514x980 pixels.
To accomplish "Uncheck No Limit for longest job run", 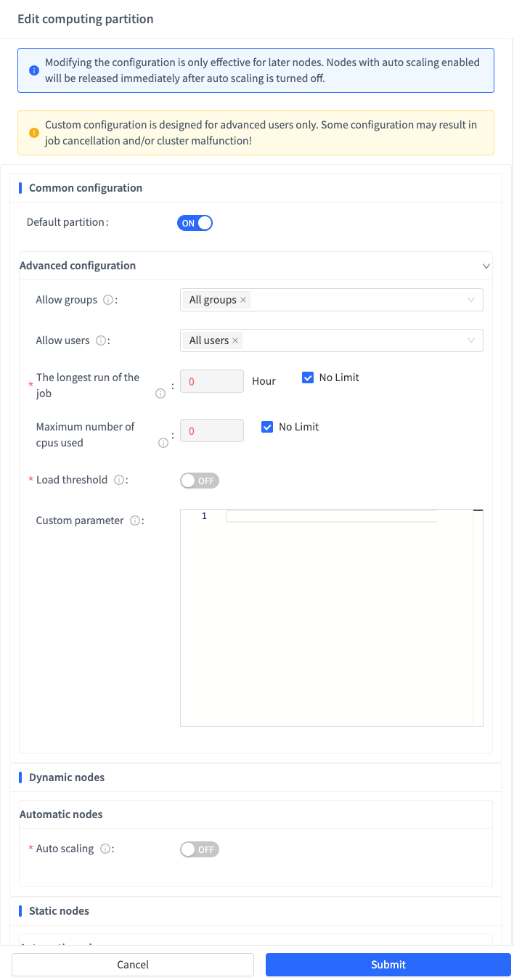I will 308,377.
